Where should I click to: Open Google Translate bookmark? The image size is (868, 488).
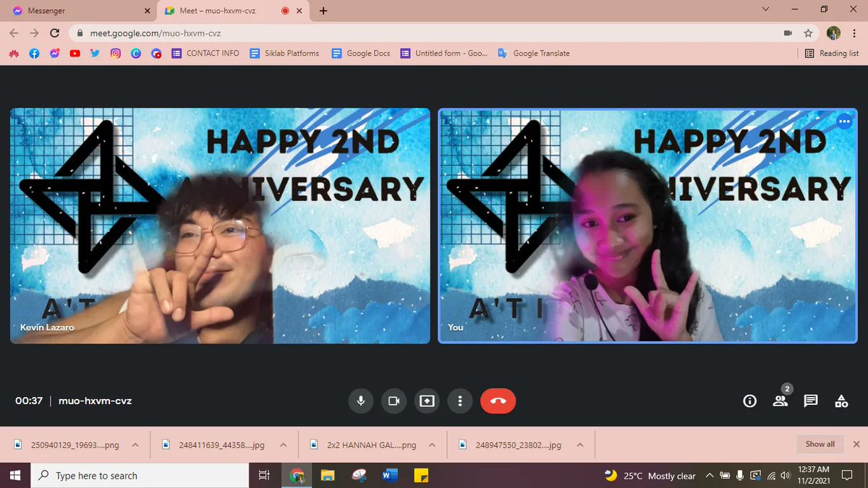(x=534, y=53)
